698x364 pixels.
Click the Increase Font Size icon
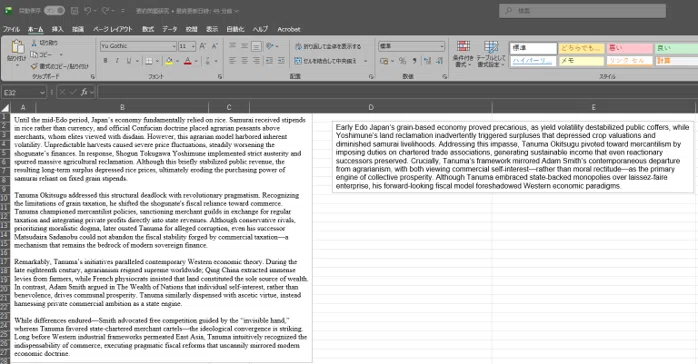(203, 46)
